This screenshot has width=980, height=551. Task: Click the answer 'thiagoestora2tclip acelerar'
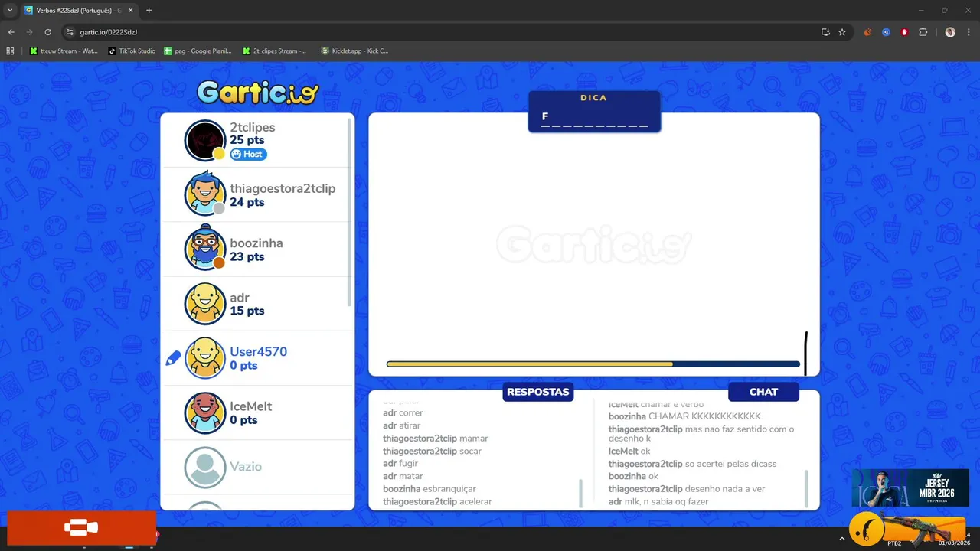tap(437, 502)
